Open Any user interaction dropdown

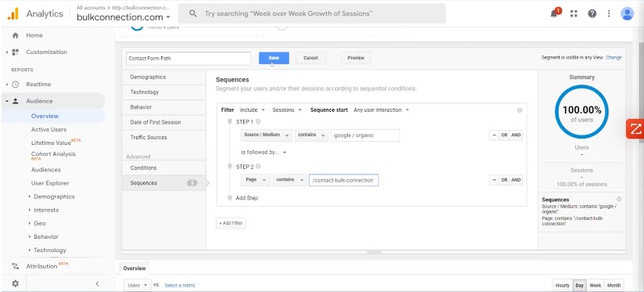(381, 110)
